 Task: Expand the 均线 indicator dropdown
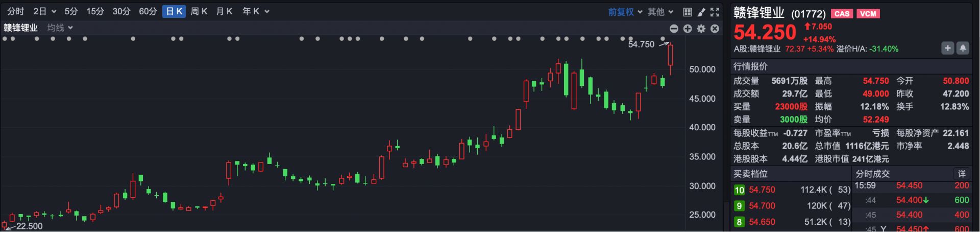pyautogui.click(x=60, y=28)
